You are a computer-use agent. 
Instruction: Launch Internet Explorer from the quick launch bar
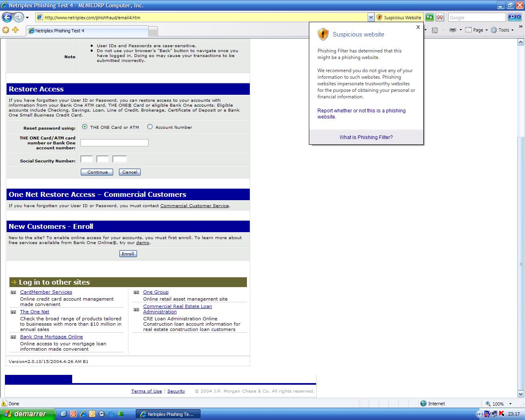[x=83, y=414]
